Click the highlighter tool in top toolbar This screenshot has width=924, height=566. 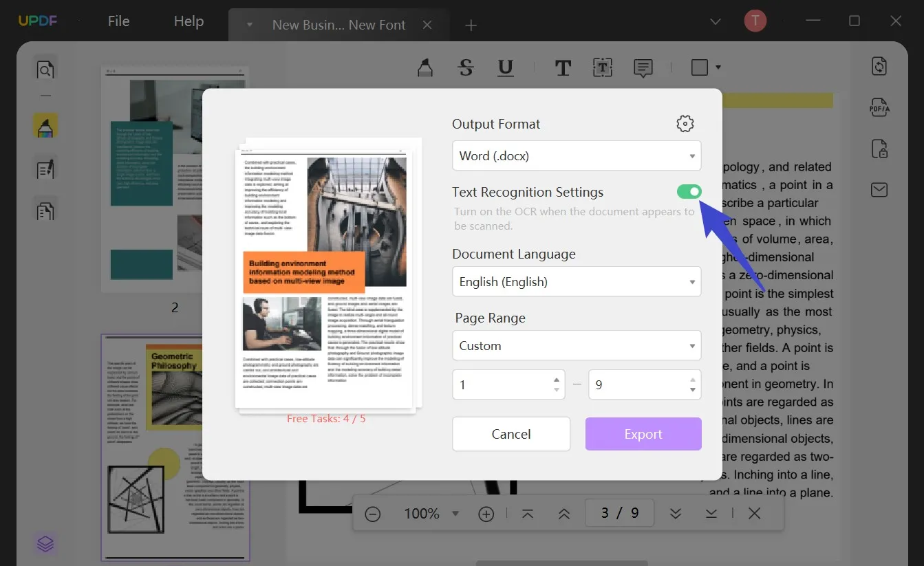tap(426, 67)
